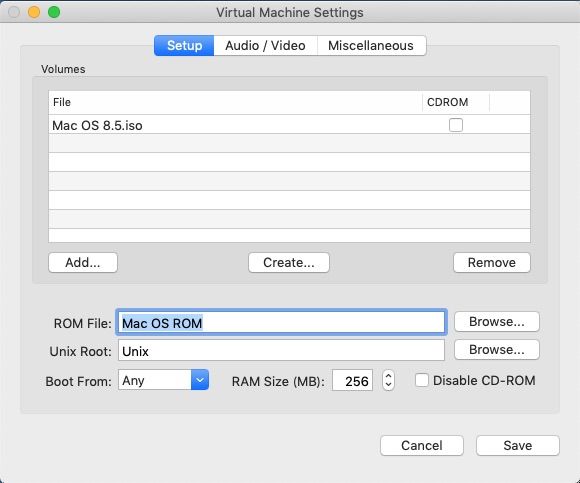
Task: Focus the Unix Root text field
Action: [281, 351]
